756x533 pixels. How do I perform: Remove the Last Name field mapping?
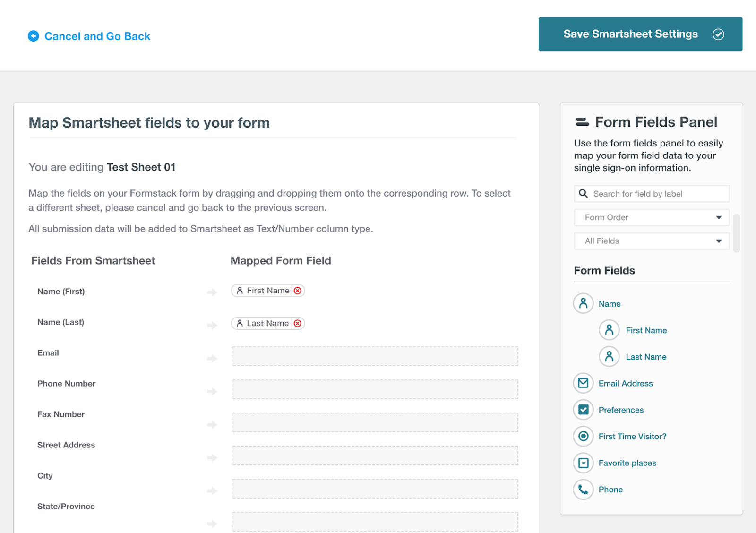[297, 323]
